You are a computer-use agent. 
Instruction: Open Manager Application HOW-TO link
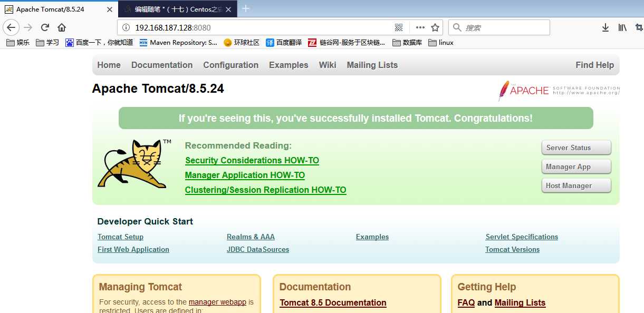245,175
